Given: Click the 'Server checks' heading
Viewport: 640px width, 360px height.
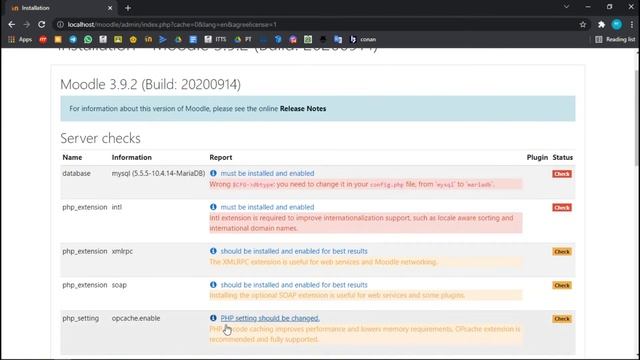Looking at the screenshot, I should pyautogui.click(x=100, y=138).
